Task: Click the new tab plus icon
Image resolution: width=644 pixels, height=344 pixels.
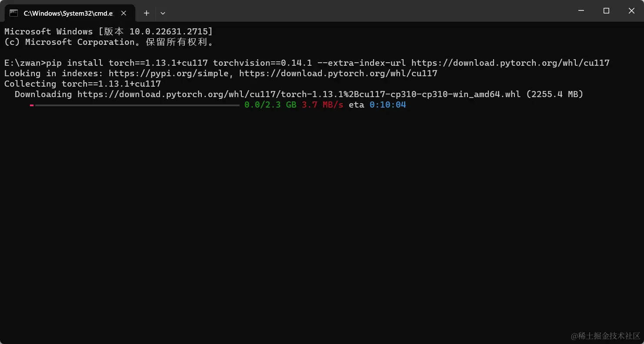Action: [146, 13]
